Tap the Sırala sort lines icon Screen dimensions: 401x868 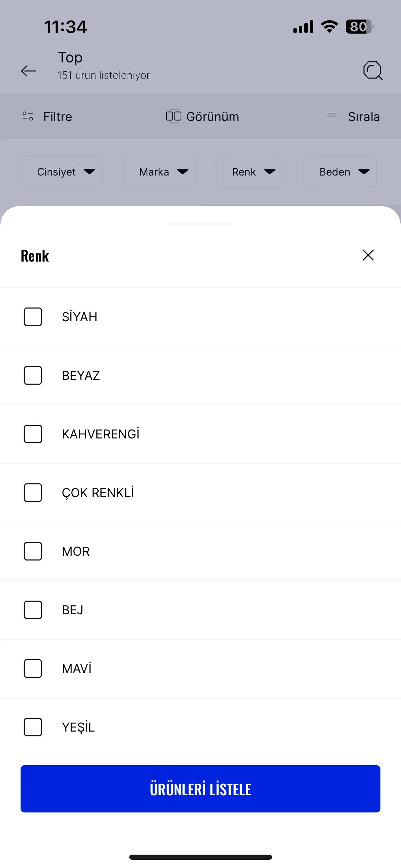tap(332, 116)
